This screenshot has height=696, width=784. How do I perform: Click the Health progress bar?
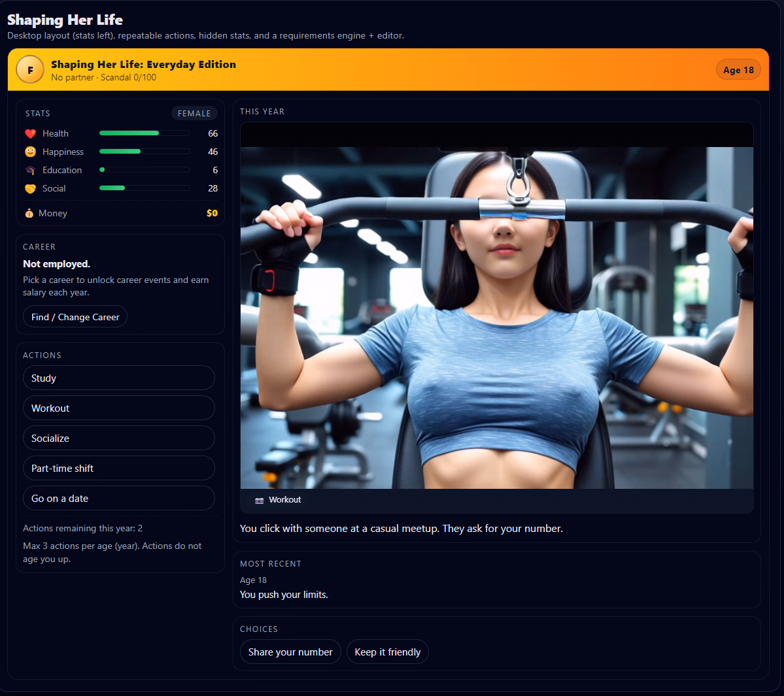pos(144,133)
